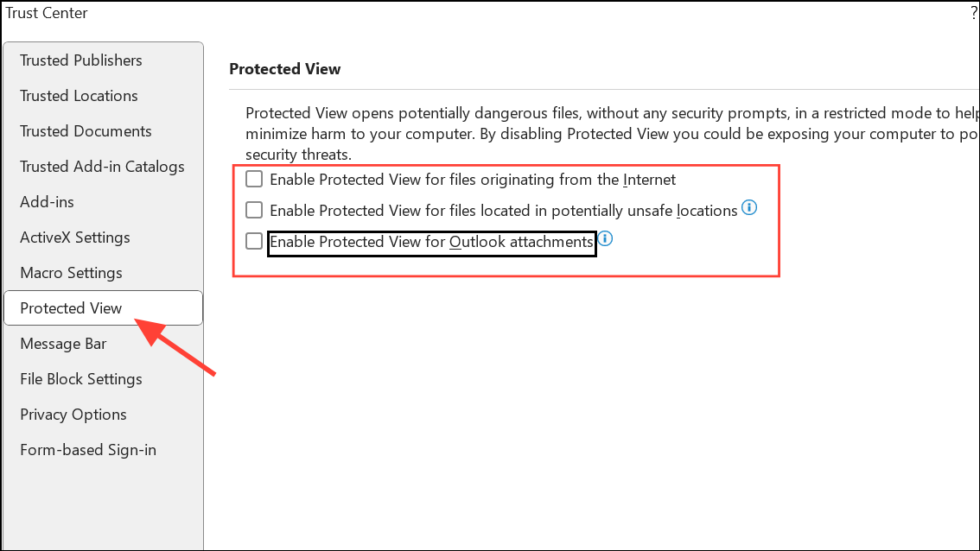Viewport: 980px width, 551px height.
Task: Open Trusted Add-in Catalogs settings
Action: click(x=102, y=166)
